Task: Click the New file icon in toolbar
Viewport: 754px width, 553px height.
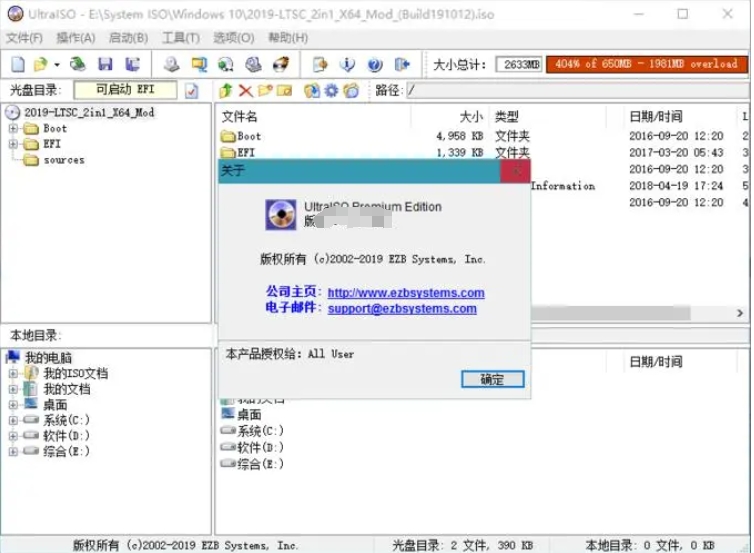Action: pyautogui.click(x=17, y=64)
